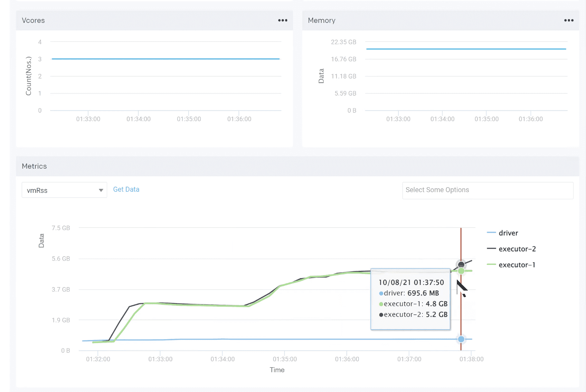The width and height of the screenshot is (586, 392).
Task: Click the dark executor-2 data point marker
Action: [x=461, y=265]
